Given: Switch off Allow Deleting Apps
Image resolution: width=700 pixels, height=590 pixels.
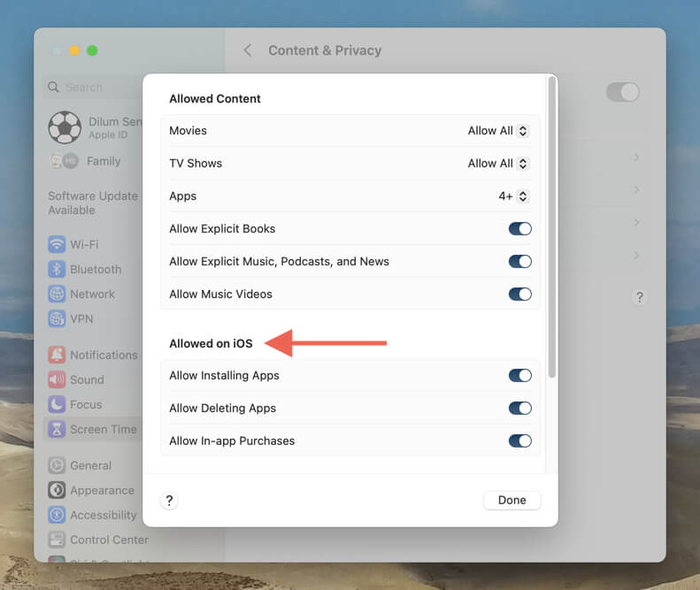Looking at the screenshot, I should click(519, 408).
